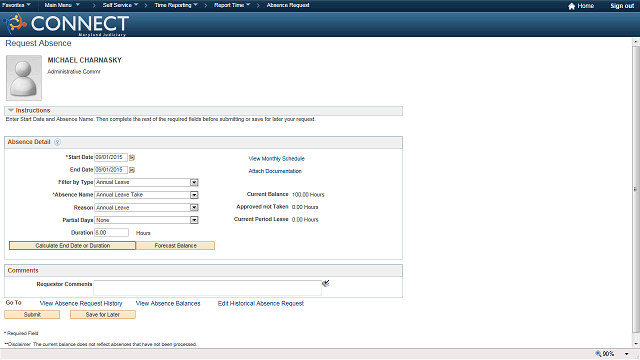Image resolution: width=640 pixels, height=360 pixels.
Task: Click the spell check icon beside comments
Action: (325, 283)
